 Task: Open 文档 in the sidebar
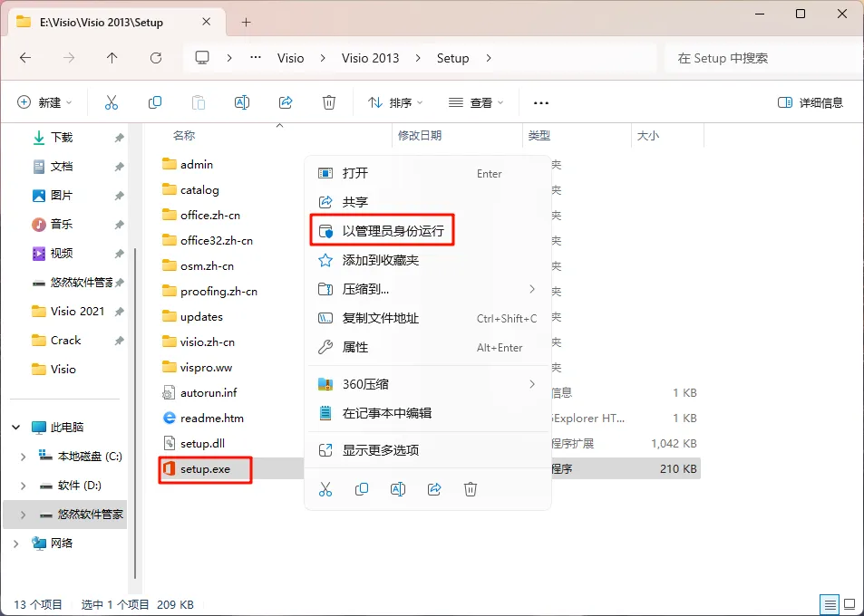62,167
